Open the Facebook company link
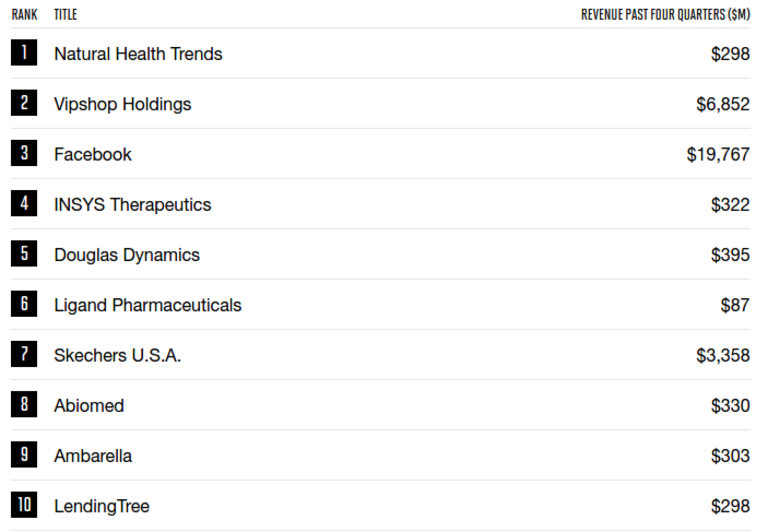 [93, 155]
